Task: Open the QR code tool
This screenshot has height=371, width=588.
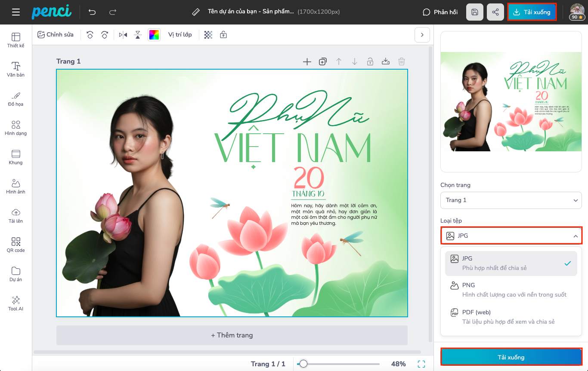Action: (x=16, y=244)
